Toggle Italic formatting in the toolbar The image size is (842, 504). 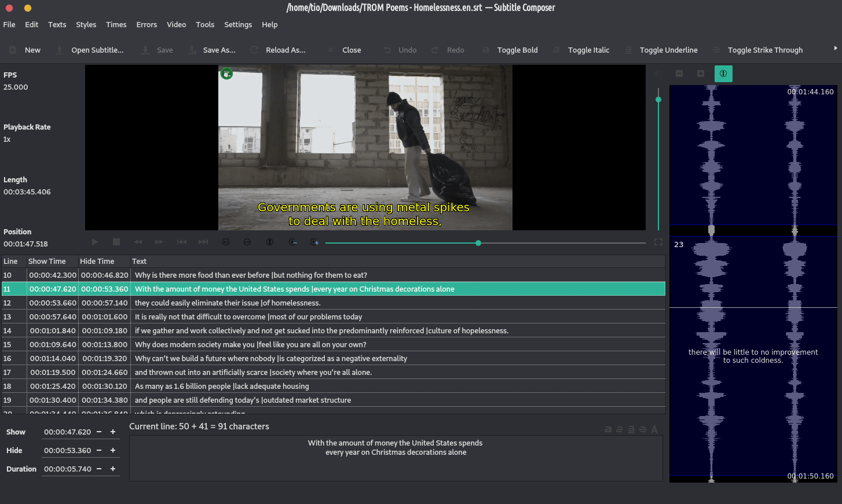[x=581, y=50]
